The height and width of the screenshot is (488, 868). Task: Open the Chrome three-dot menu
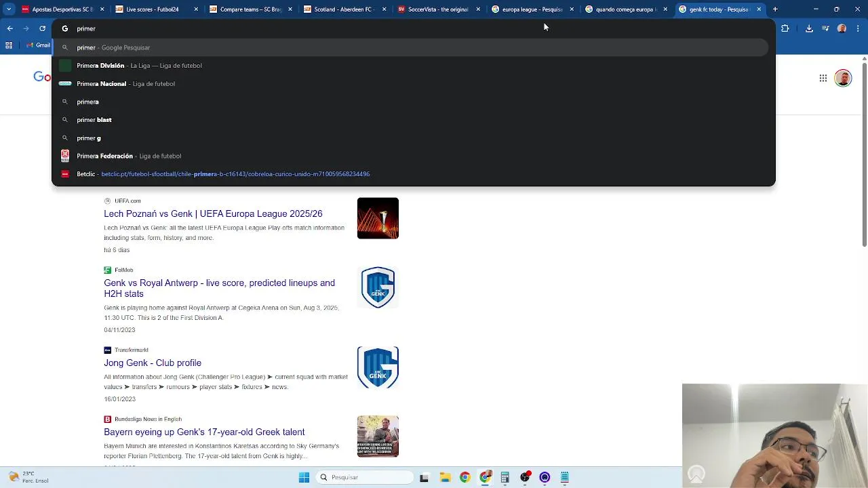(x=858, y=28)
